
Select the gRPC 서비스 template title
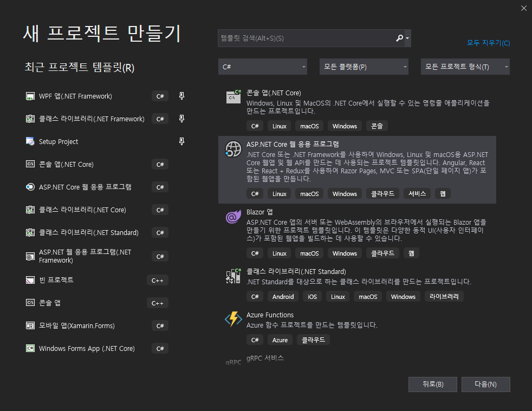click(x=265, y=358)
